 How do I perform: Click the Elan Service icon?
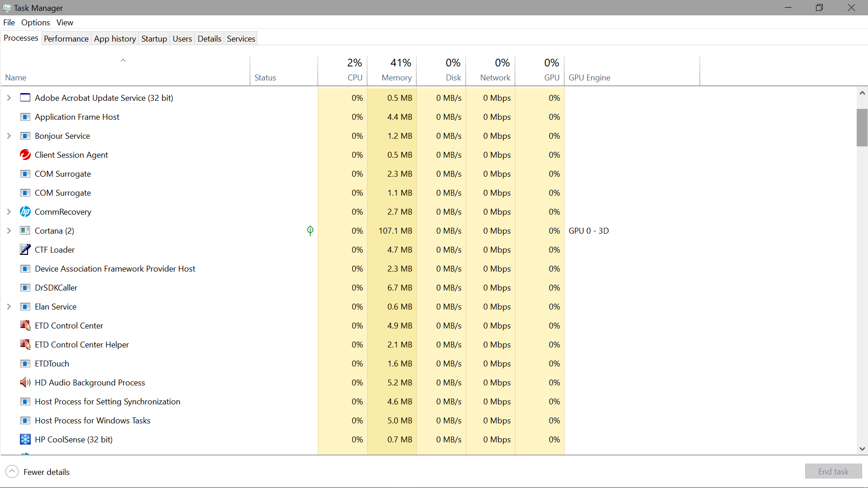[25, 306]
